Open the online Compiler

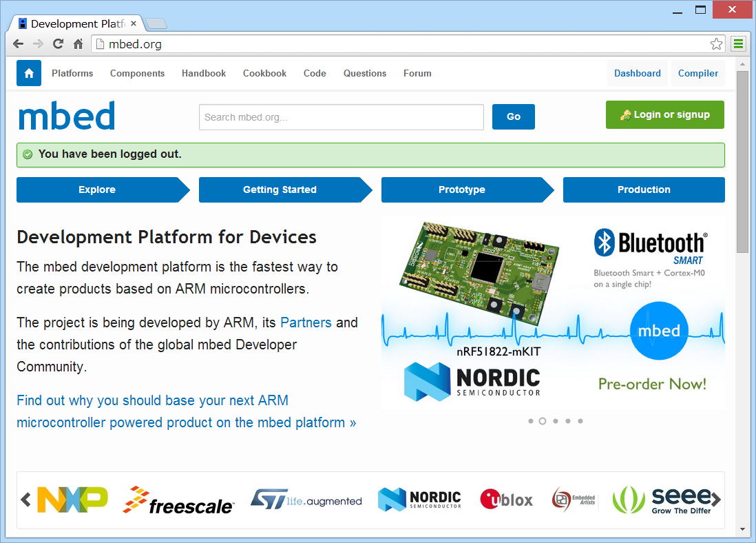tap(697, 73)
